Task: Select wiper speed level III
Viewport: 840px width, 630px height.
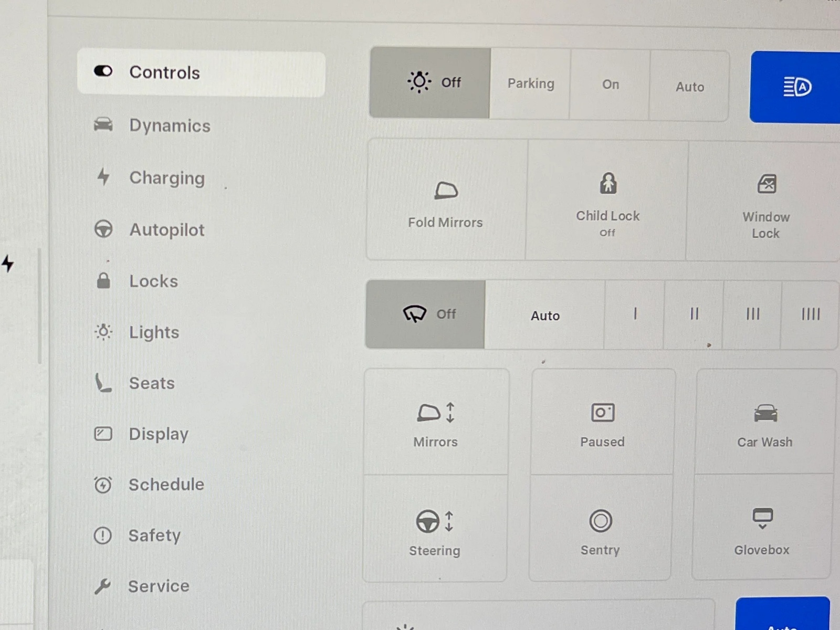Action: (x=752, y=314)
